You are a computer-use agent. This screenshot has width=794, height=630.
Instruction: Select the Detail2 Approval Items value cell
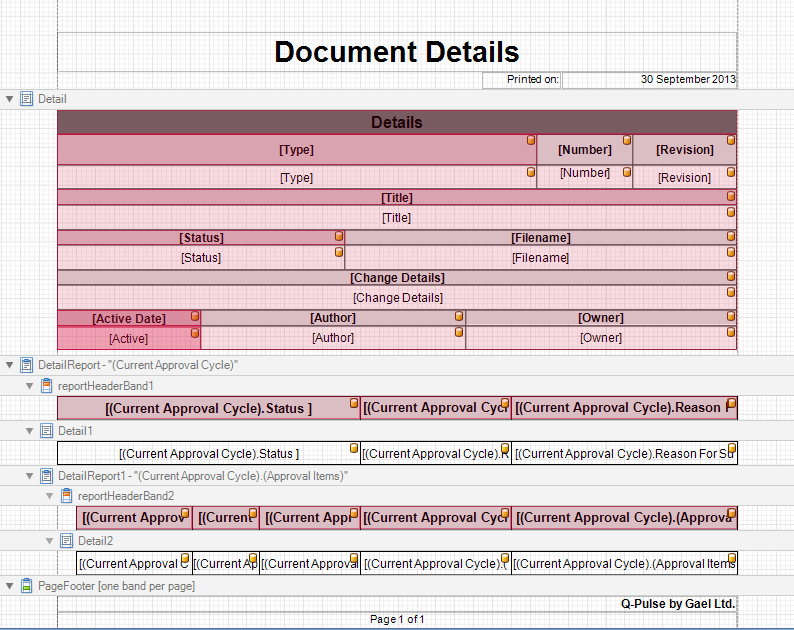click(x=624, y=563)
